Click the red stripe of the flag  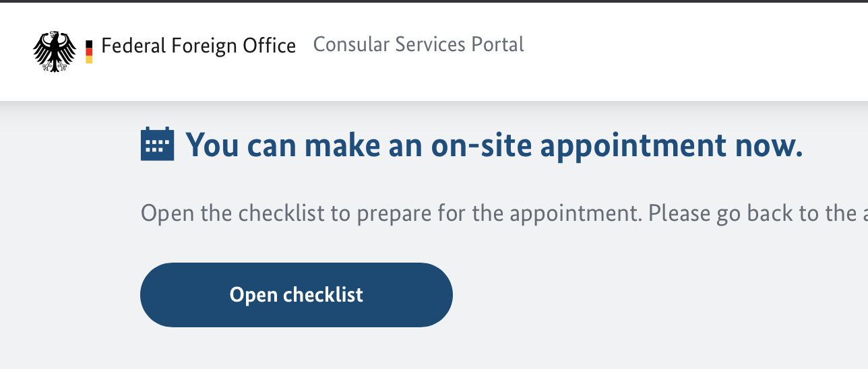coord(89,52)
